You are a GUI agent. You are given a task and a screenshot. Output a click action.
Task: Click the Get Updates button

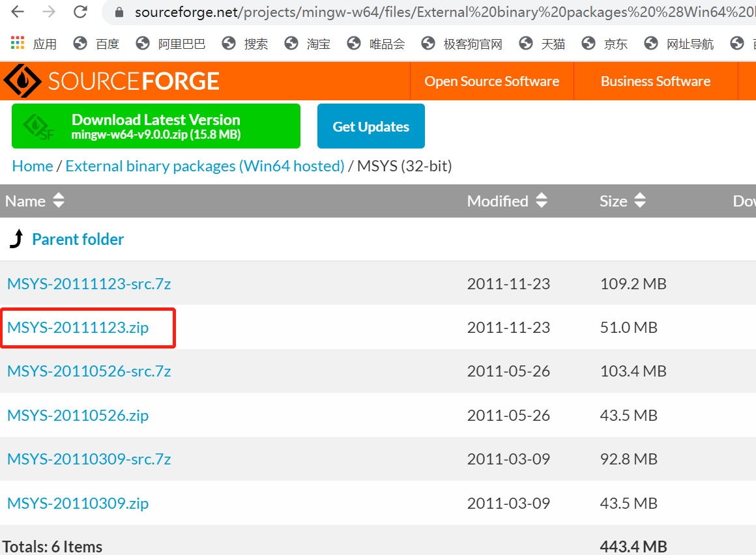click(371, 126)
